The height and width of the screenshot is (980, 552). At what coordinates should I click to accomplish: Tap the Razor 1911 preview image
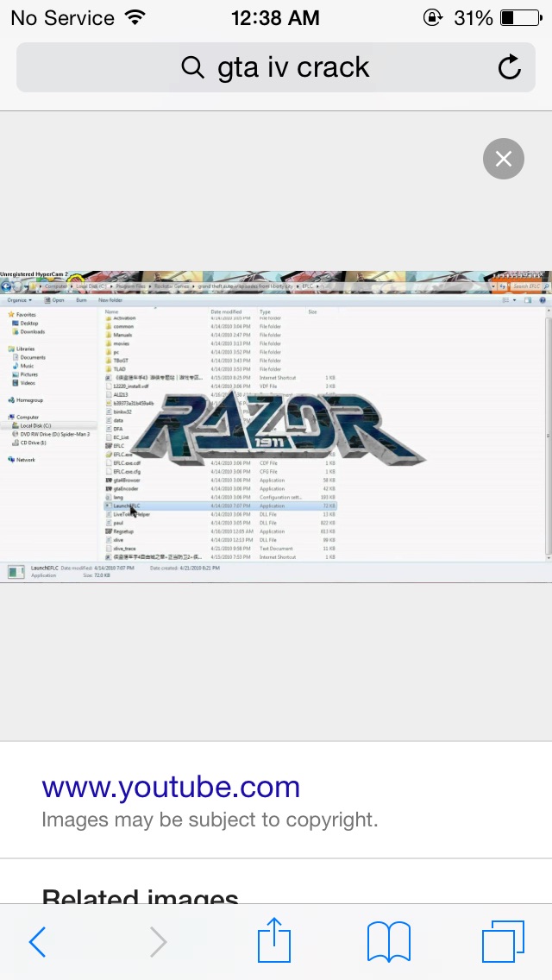[276, 425]
